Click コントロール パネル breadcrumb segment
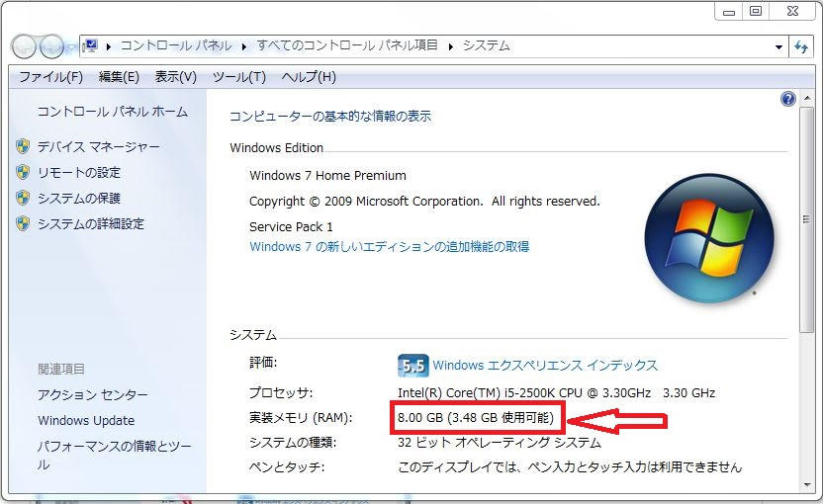Viewport: 823px width, 504px height. click(176, 46)
